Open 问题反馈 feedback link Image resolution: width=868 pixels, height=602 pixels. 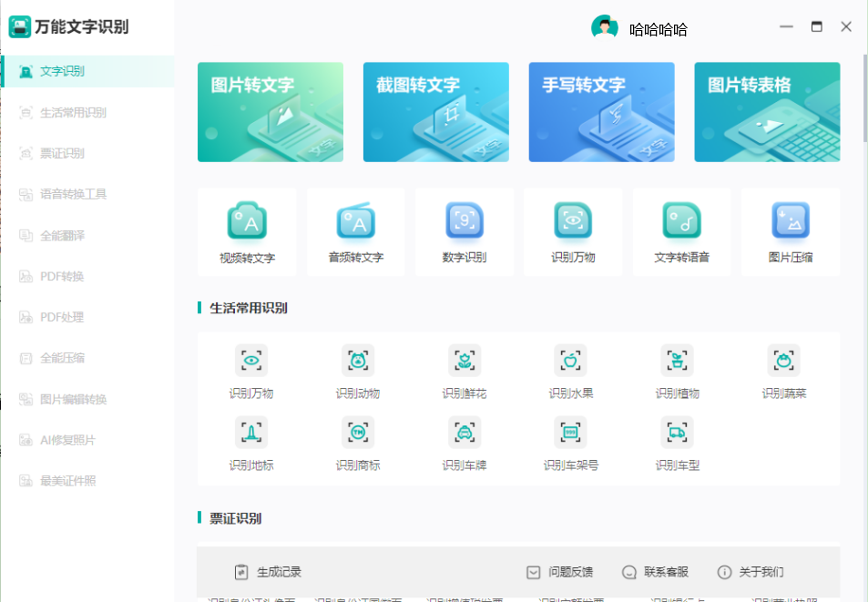point(559,572)
